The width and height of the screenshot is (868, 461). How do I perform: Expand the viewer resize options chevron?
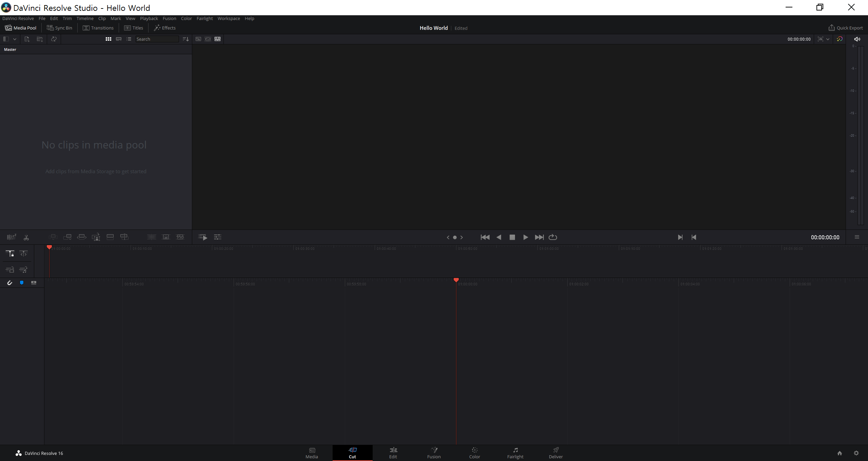point(828,39)
